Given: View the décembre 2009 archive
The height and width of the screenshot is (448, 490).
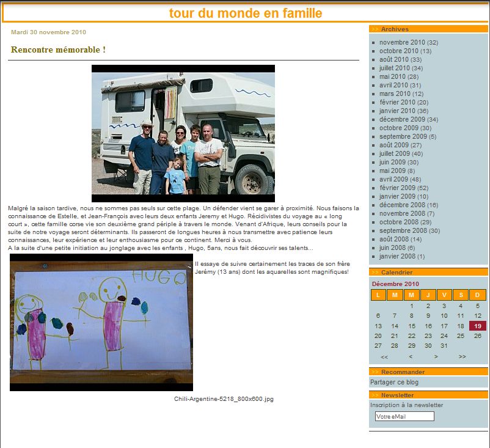Looking at the screenshot, I should click(403, 120).
